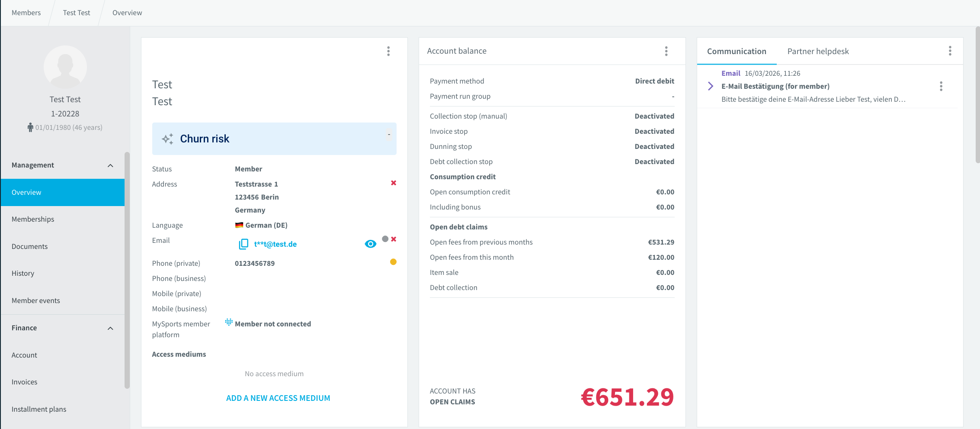This screenshot has width=980, height=429.
Task: Click the phone number 0123456789
Action: point(255,263)
